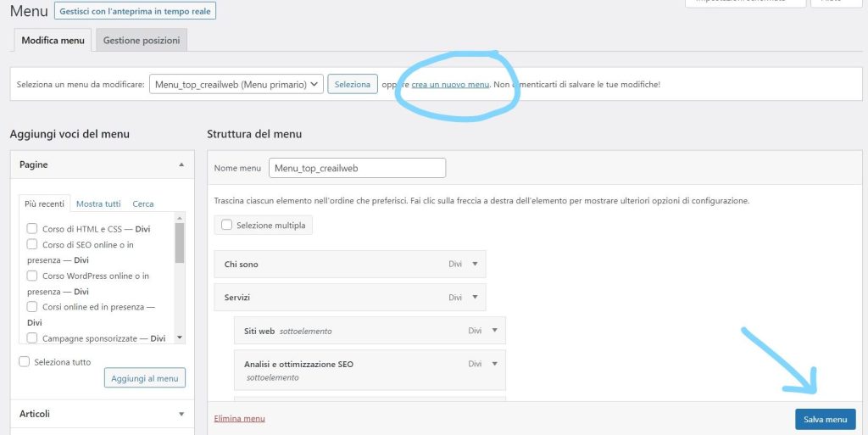Enable the Selezione multipla checkbox
Image resolution: width=868 pixels, height=435 pixels.
tap(226, 225)
